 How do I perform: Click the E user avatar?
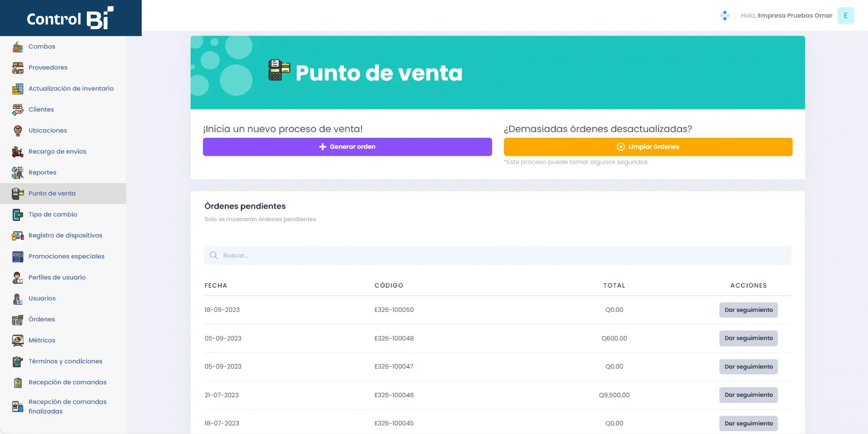[845, 16]
